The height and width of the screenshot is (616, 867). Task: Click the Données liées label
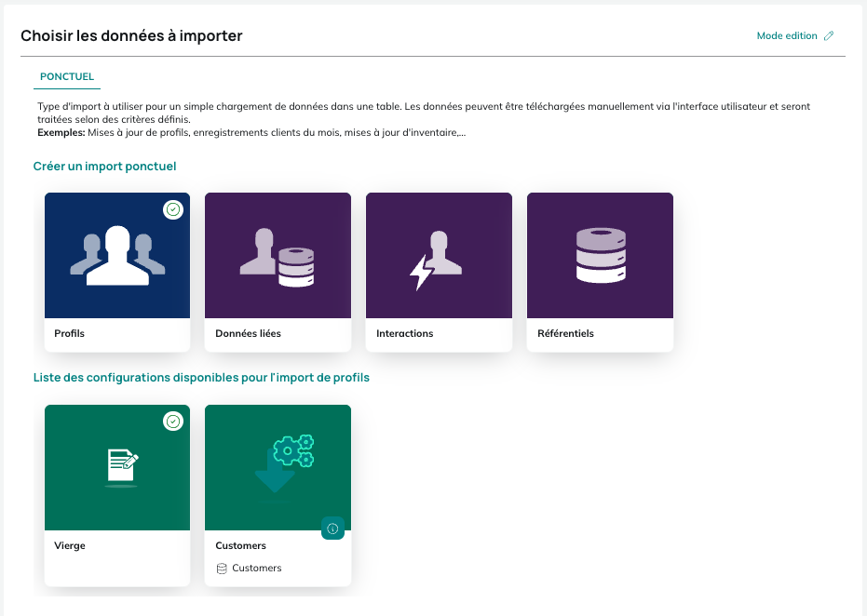tap(249, 334)
